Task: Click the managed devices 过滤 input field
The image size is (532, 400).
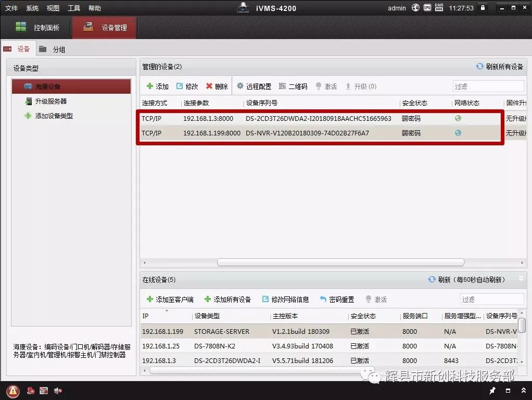Action: [x=488, y=86]
